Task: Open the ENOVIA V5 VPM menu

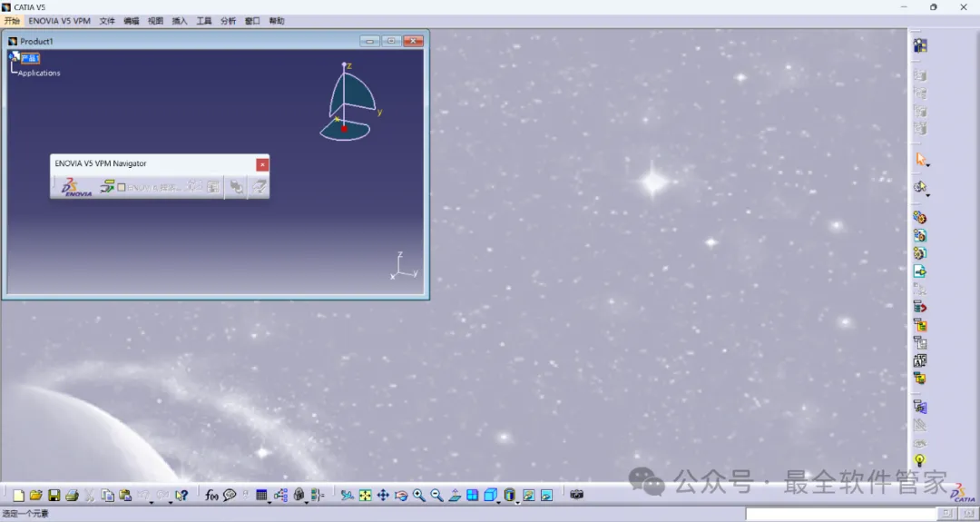Action: click(59, 21)
